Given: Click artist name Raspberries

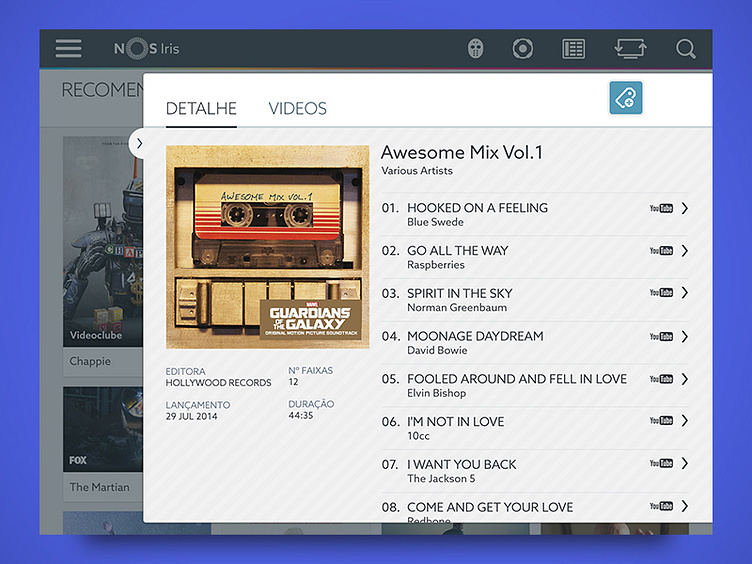Looking at the screenshot, I should pos(436,265).
